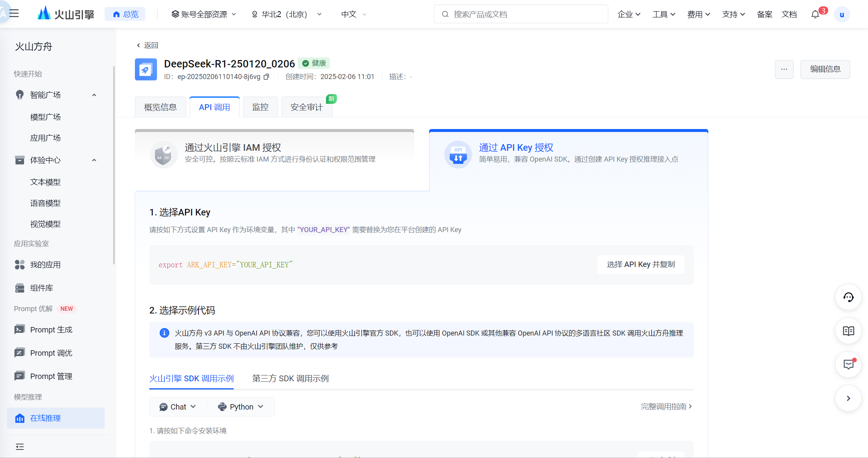This screenshot has height=458, width=868.
Task: Open the Python language dropdown
Action: 241,407
